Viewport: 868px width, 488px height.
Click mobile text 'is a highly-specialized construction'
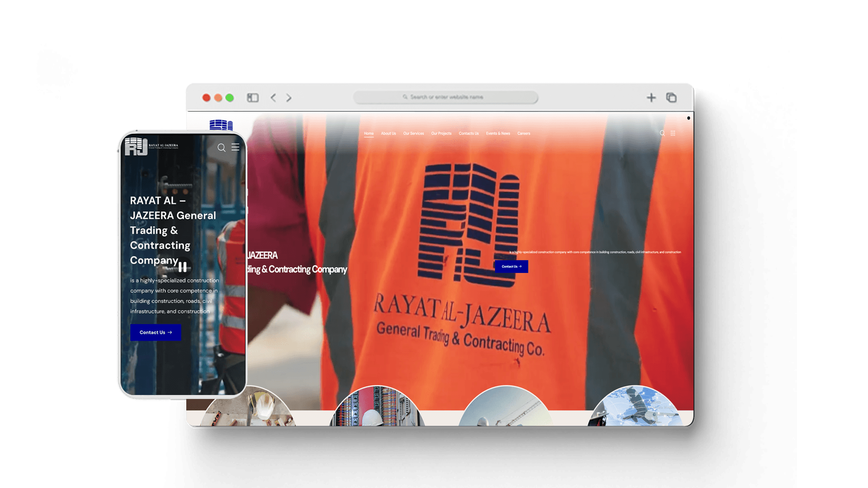pyautogui.click(x=175, y=281)
